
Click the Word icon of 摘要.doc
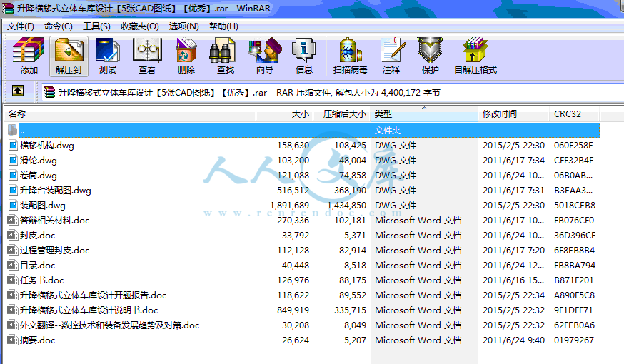(13, 340)
